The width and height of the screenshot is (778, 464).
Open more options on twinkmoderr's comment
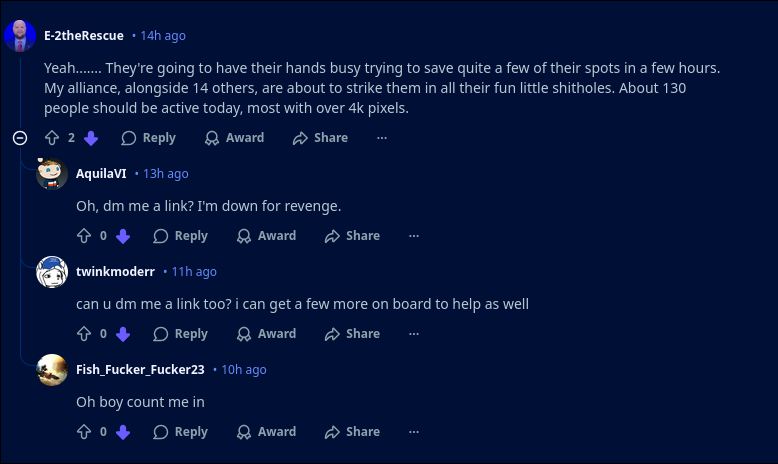(x=414, y=334)
